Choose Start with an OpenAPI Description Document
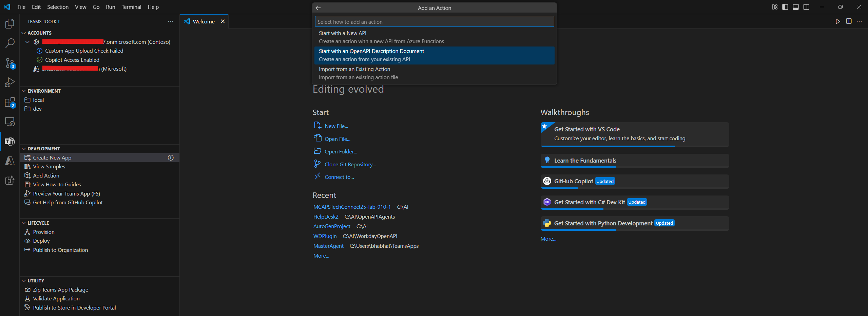Viewport: 868px width, 316px height. pos(434,55)
